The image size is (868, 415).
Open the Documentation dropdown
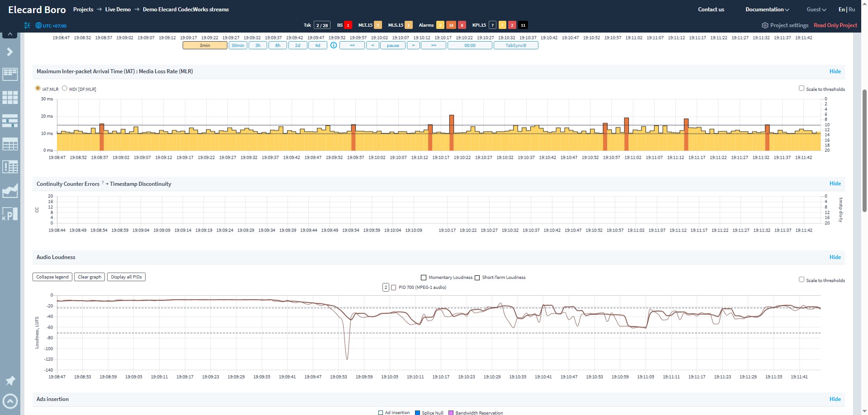click(767, 9)
